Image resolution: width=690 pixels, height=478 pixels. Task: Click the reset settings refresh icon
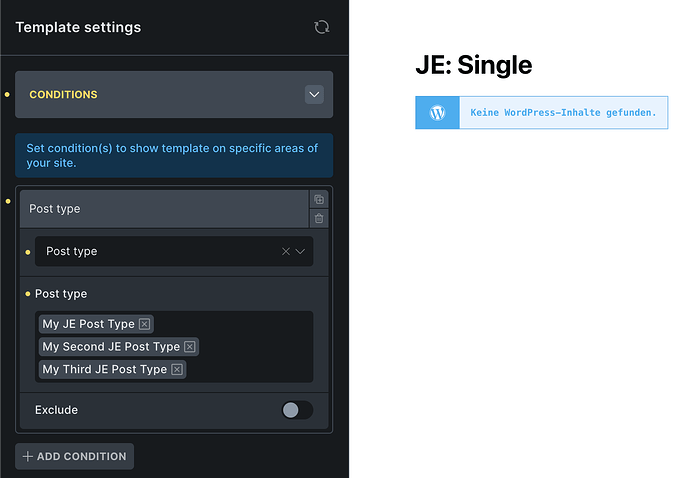(322, 27)
